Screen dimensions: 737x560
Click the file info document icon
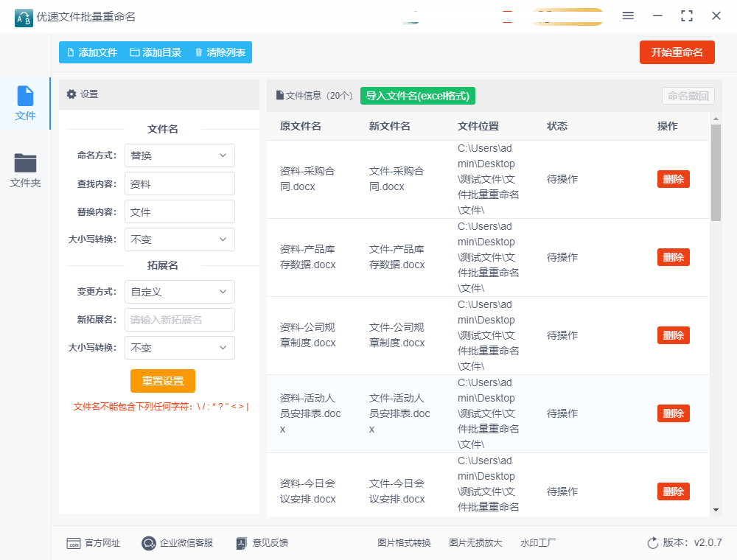pyautogui.click(x=279, y=95)
